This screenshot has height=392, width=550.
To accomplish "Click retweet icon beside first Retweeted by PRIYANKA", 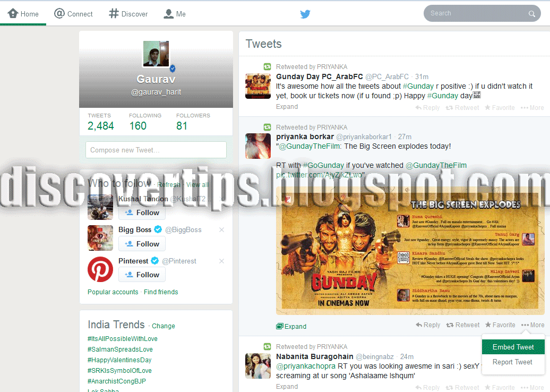I will (267, 67).
